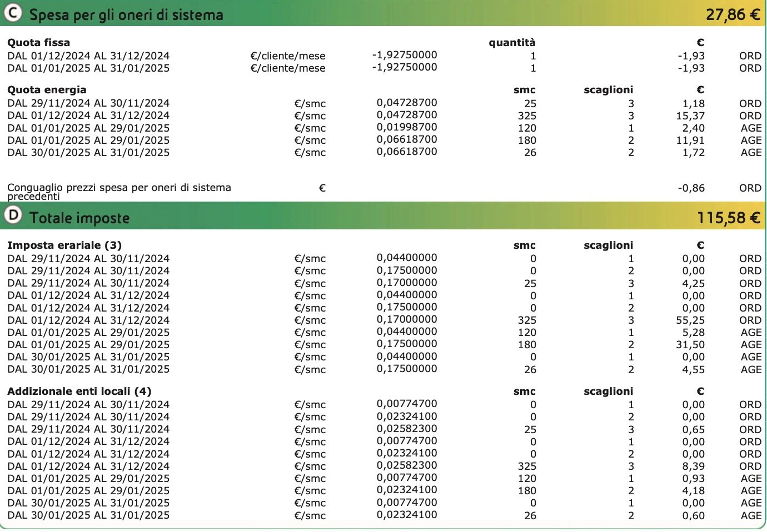Click the 'Imposta erariale (3)' heading
This screenshot has width=767, height=532.
(64, 245)
